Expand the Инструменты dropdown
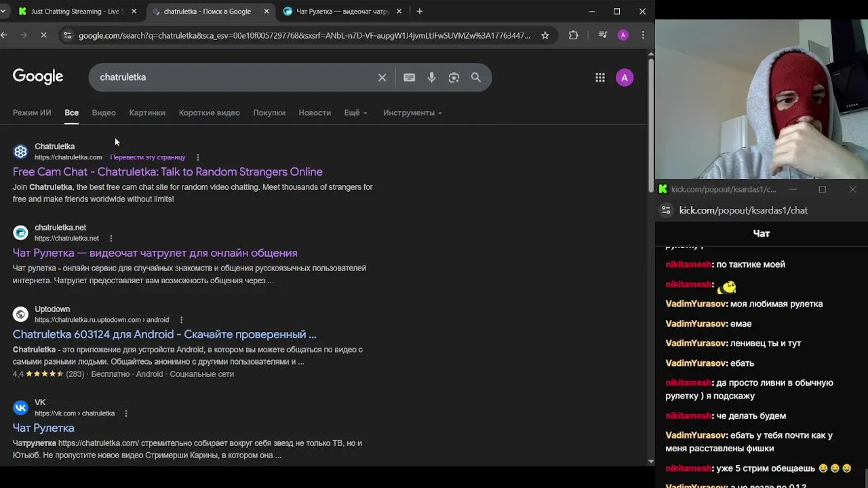This screenshot has width=868, height=488. 412,113
